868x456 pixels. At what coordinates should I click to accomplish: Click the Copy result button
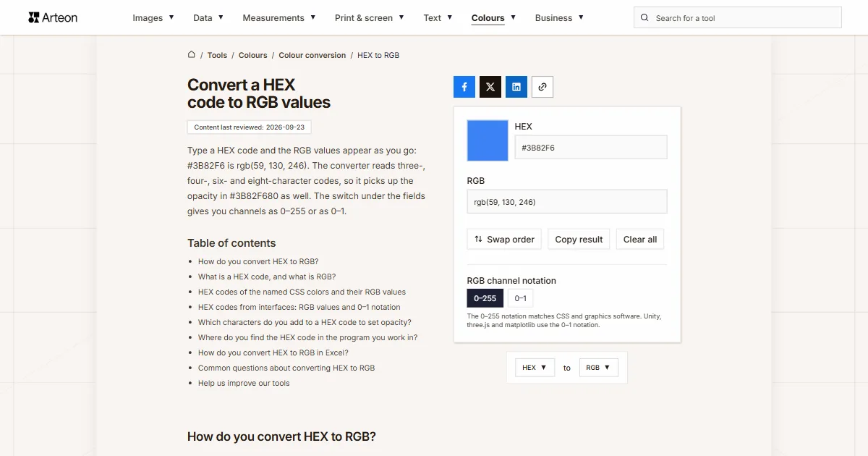(579, 240)
